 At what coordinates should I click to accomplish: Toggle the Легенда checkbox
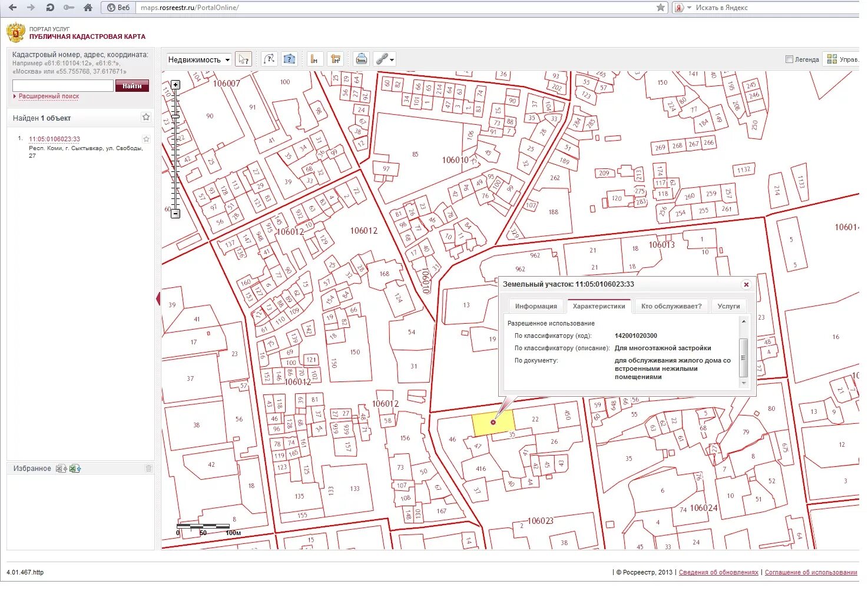pos(789,59)
